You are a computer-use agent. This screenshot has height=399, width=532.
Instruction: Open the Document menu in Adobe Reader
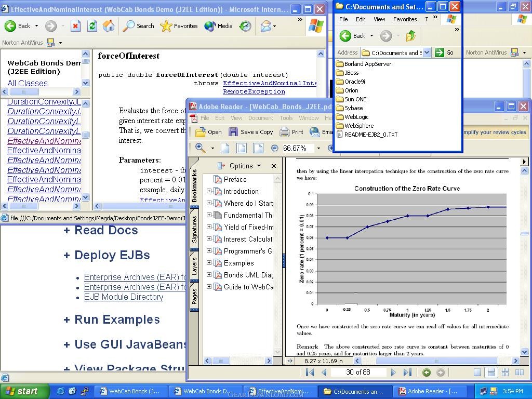click(x=261, y=118)
